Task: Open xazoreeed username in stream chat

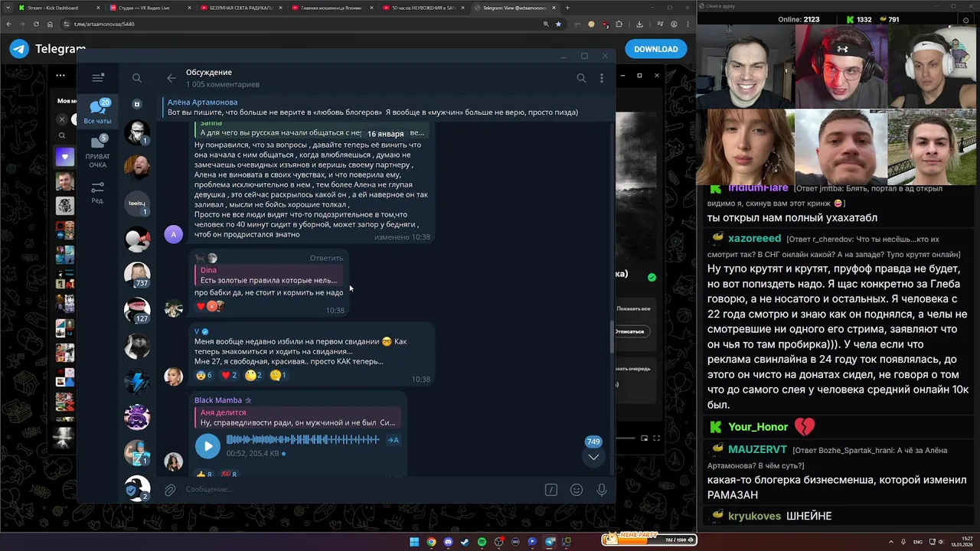Action: click(x=755, y=239)
